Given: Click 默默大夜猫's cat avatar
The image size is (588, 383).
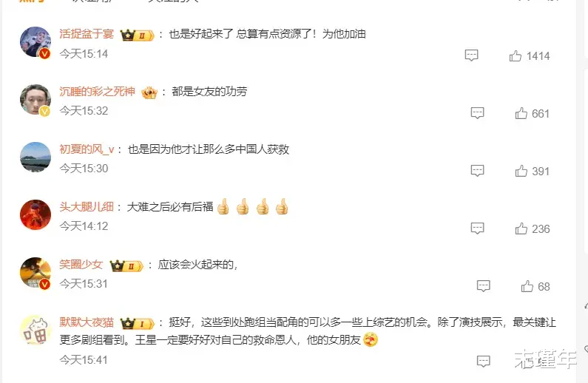Looking at the screenshot, I should point(36,331).
